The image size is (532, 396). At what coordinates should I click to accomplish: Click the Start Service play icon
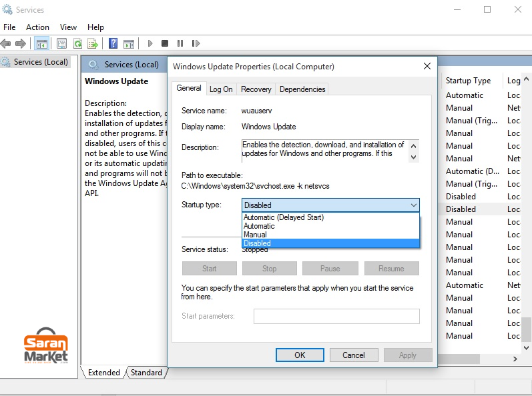click(x=150, y=43)
